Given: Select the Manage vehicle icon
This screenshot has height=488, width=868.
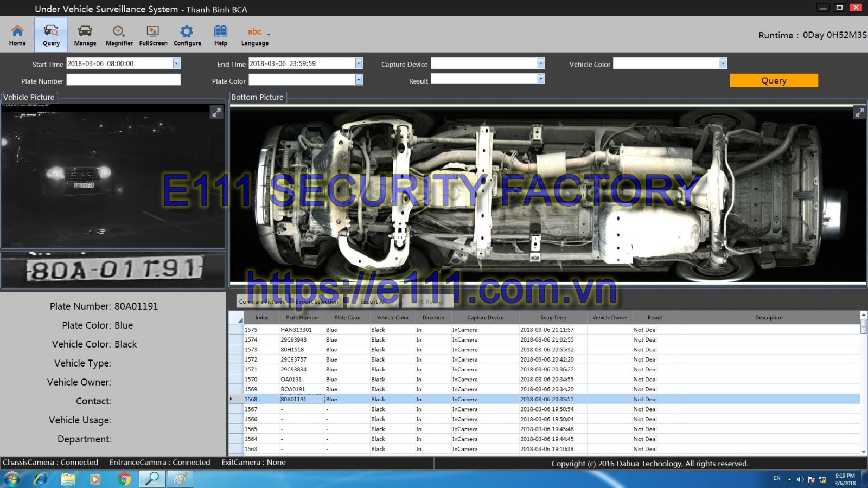Looking at the screenshot, I should point(85,35).
